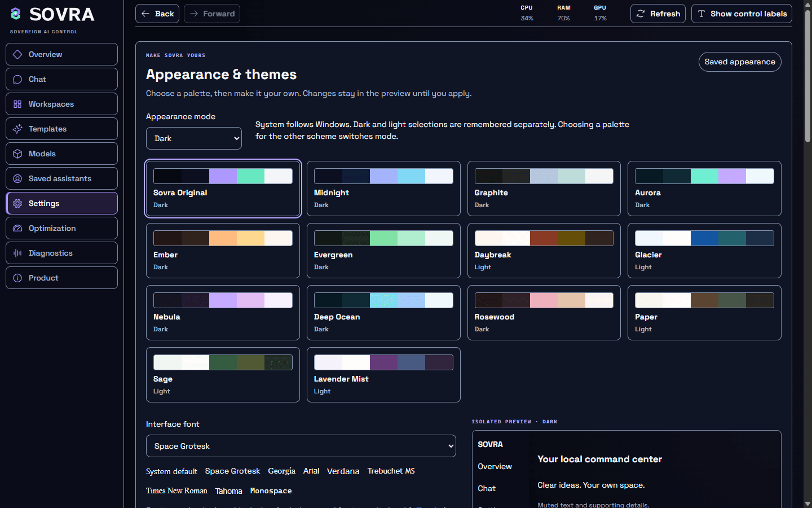This screenshot has width=812, height=508.
Task: Click the SOVRA logo icon
Action: [16, 14]
